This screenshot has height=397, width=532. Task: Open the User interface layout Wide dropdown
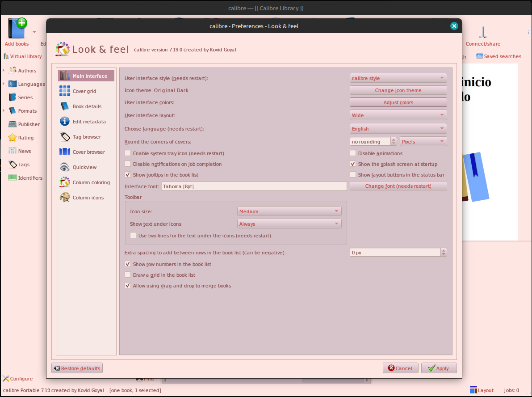point(398,115)
